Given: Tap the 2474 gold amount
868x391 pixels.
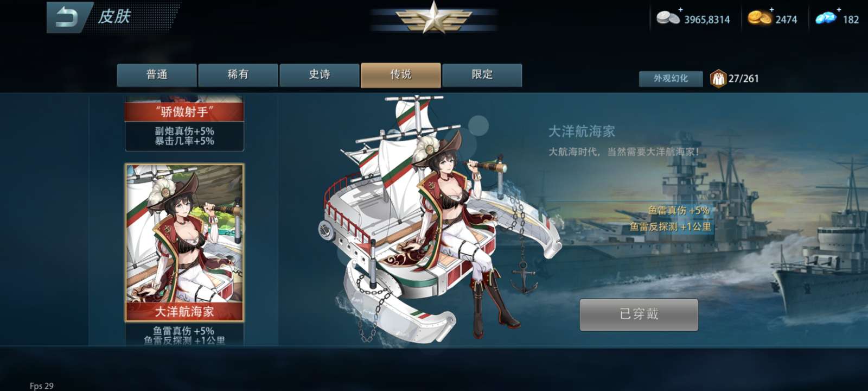Looking at the screenshot, I should (786, 20).
